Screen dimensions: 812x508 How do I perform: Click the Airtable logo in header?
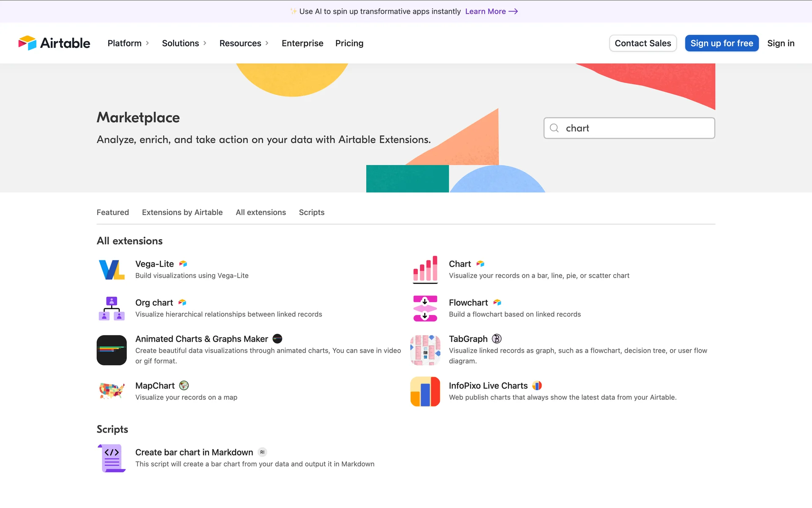click(54, 43)
